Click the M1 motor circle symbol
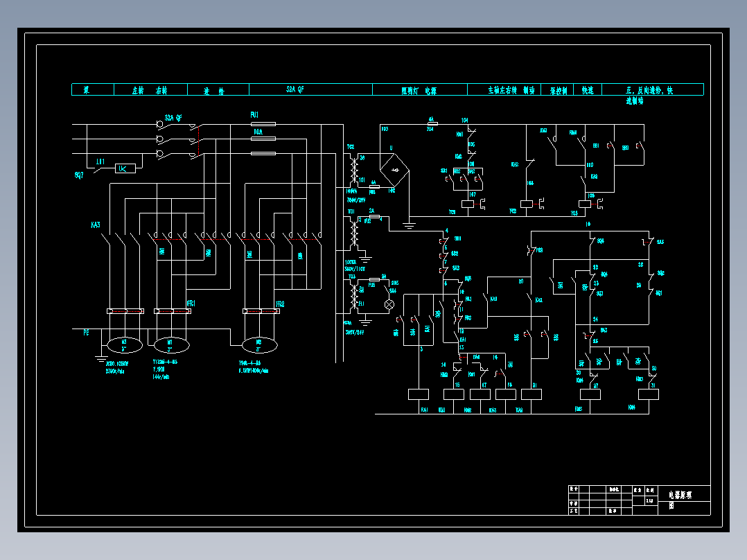The image size is (747, 560). (x=171, y=344)
